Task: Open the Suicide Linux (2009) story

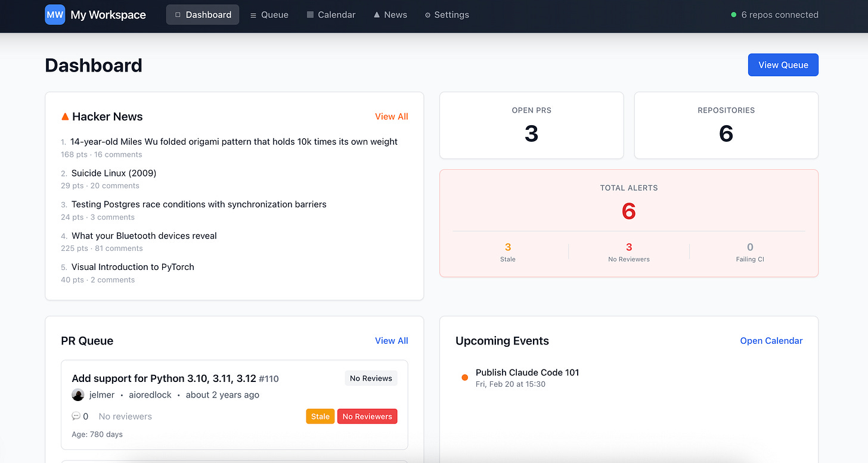Action: (114, 173)
